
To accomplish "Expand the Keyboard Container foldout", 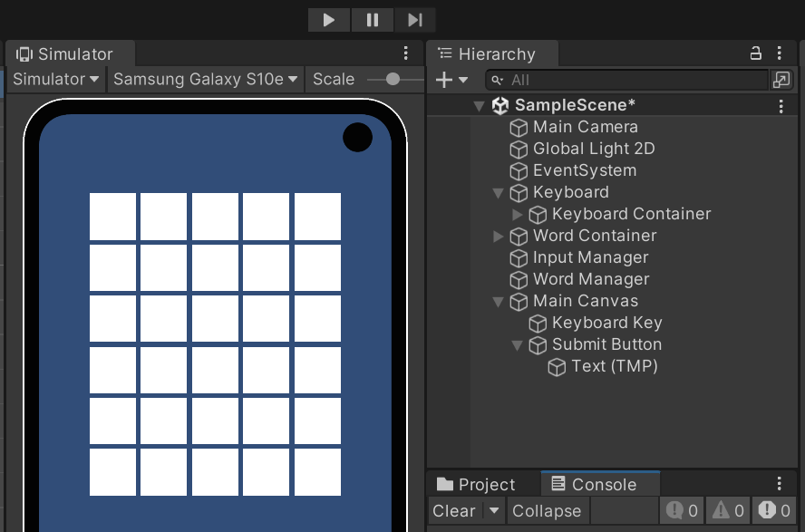I will [518, 215].
